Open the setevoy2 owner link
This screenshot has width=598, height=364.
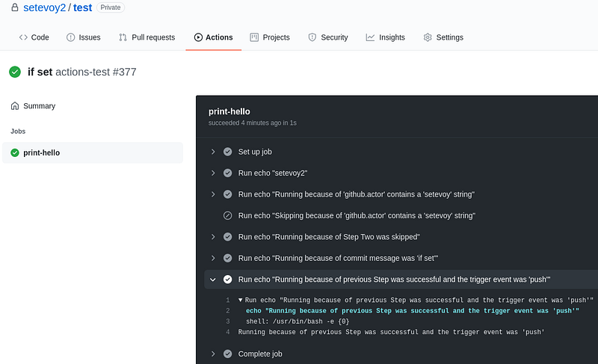pyautogui.click(x=45, y=7)
